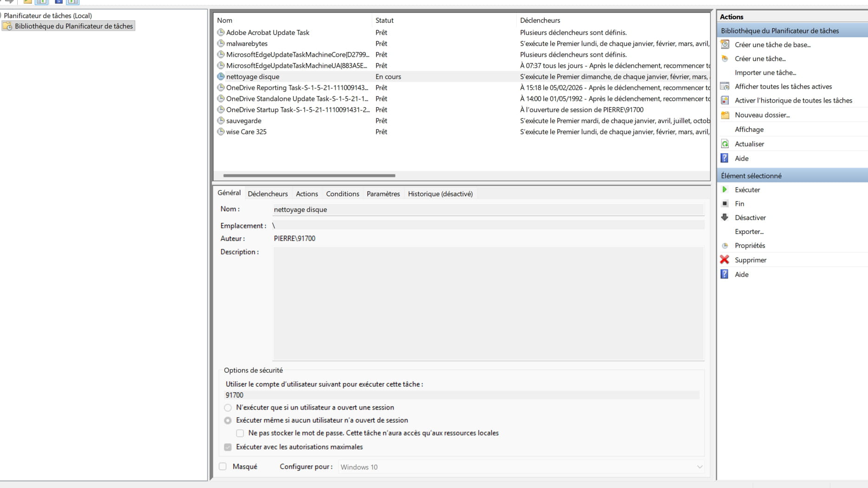
Task: Click the task list horizontal scrollbar
Action: point(309,176)
